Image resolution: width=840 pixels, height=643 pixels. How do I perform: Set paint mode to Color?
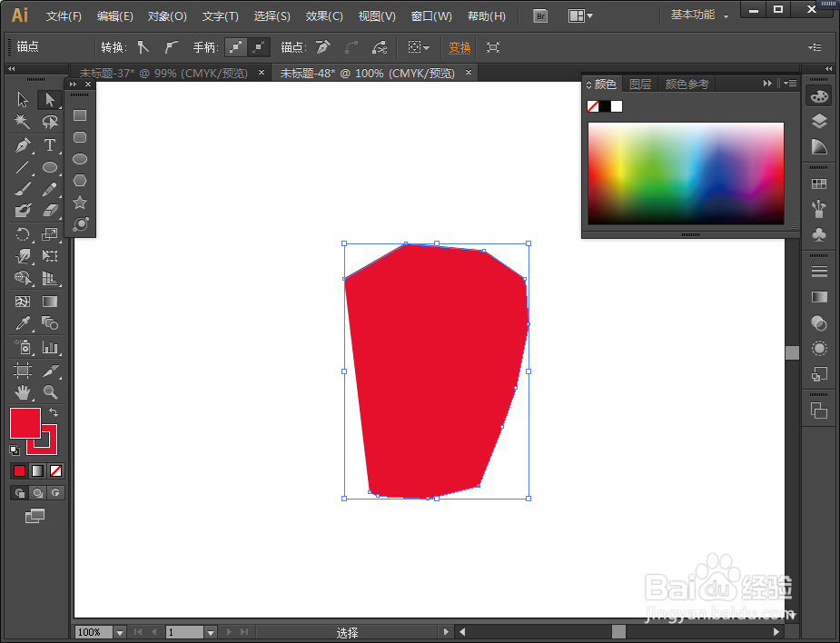pyautogui.click(x=19, y=471)
